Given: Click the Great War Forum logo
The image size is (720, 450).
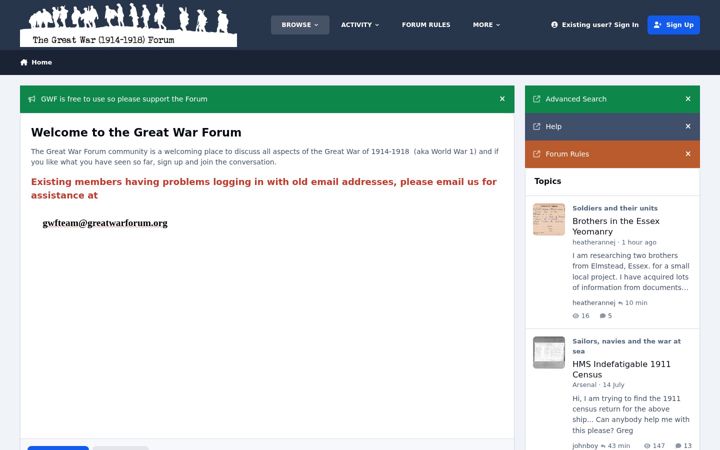Looking at the screenshot, I should pyautogui.click(x=129, y=25).
